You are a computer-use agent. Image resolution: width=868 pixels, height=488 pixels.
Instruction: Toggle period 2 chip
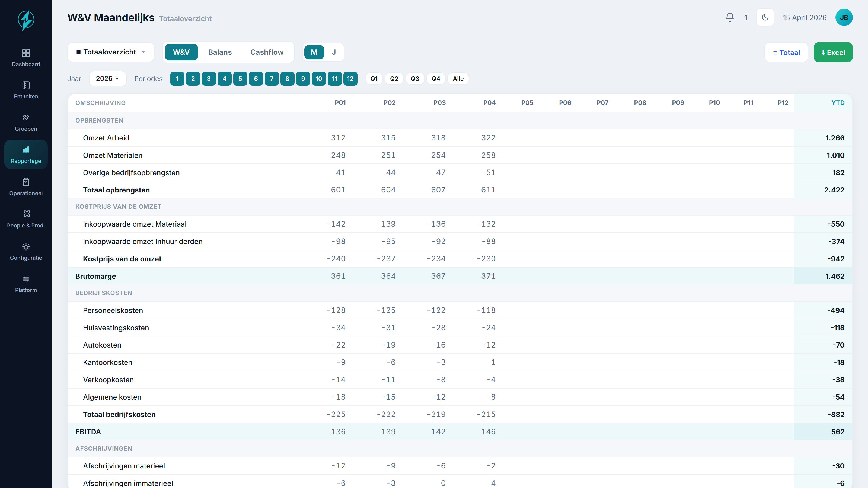pos(193,79)
